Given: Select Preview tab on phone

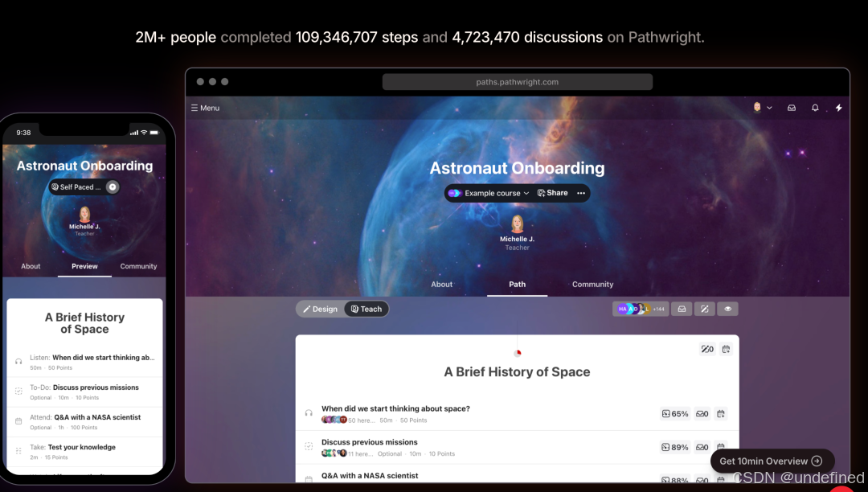Looking at the screenshot, I should point(84,266).
